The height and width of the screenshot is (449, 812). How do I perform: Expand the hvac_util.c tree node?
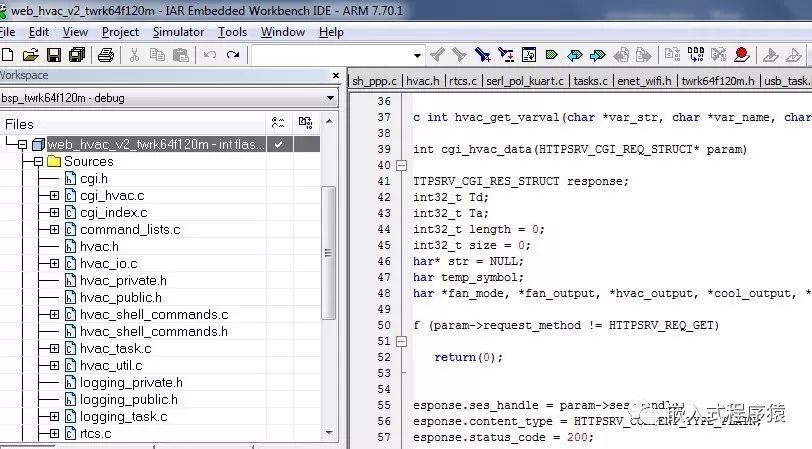[x=54, y=366]
